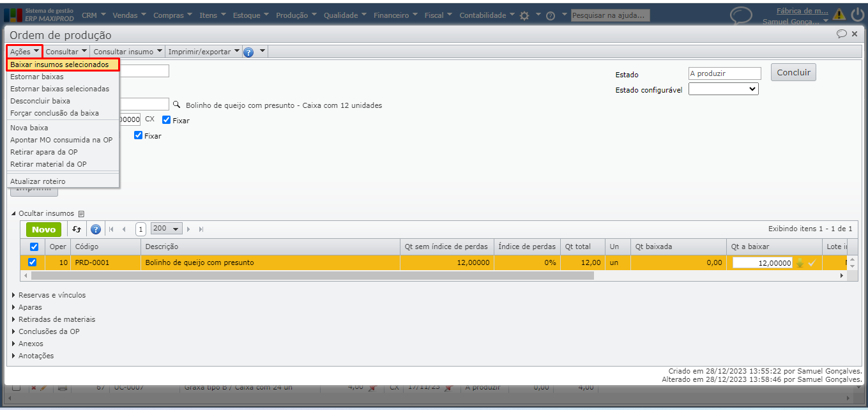The width and height of the screenshot is (868, 410).
Task: Open the chat balloon in top bar
Action: point(741,15)
